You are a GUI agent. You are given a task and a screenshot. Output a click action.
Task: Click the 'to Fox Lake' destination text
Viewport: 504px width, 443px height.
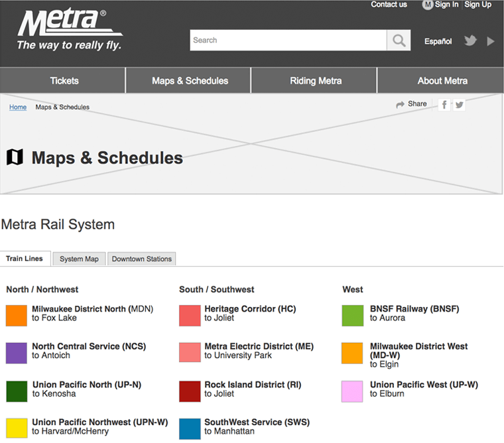[54, 318]
